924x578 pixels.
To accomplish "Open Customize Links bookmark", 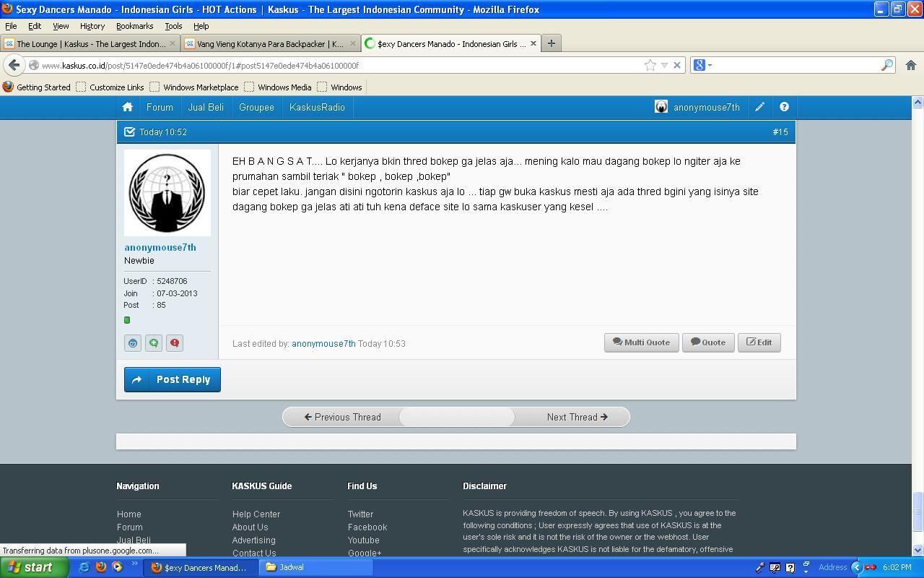I will click(x=110, y=87).
